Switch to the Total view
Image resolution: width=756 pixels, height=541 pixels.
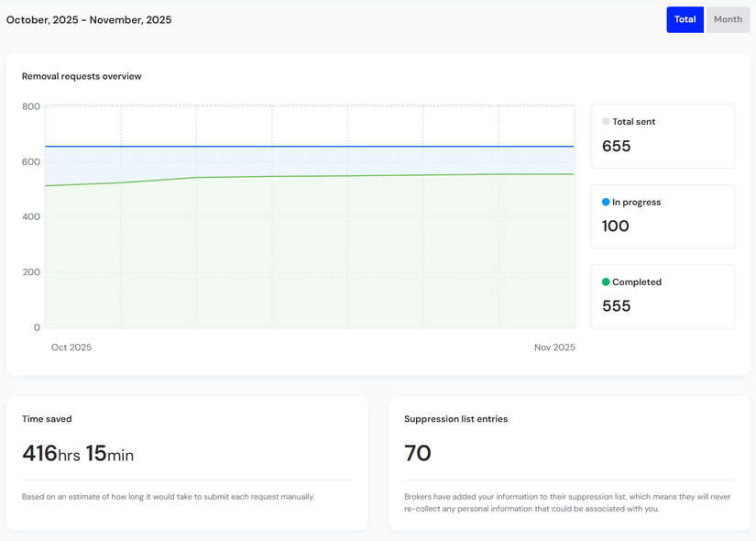pyautogui.click(x=685, y=19)
